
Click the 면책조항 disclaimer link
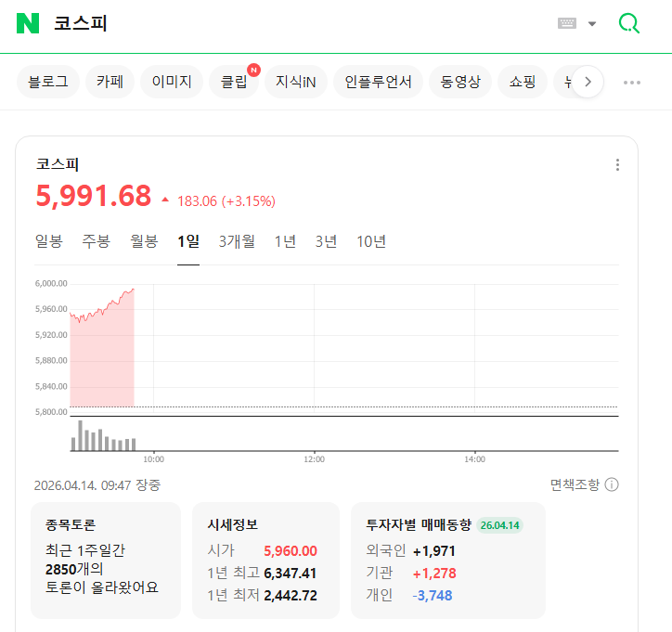[575, 484]
